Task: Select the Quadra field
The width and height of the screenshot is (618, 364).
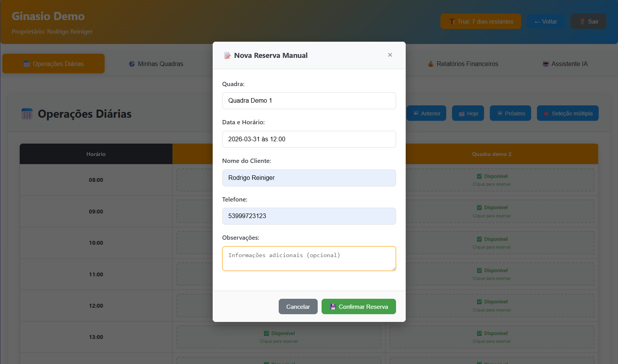Action: [x=309, y=101]
